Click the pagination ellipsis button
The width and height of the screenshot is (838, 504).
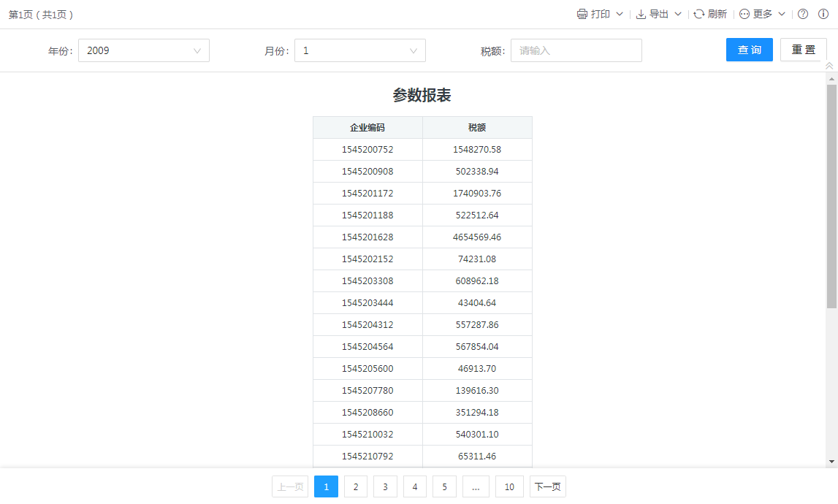click(x=476, y=486)
